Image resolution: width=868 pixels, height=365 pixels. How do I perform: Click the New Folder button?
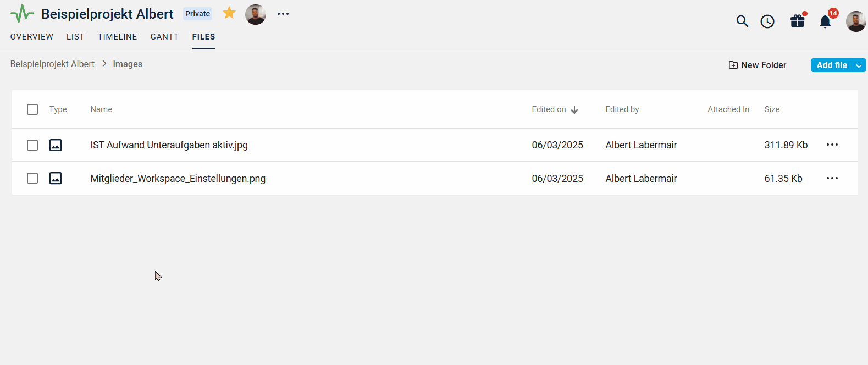758,65
